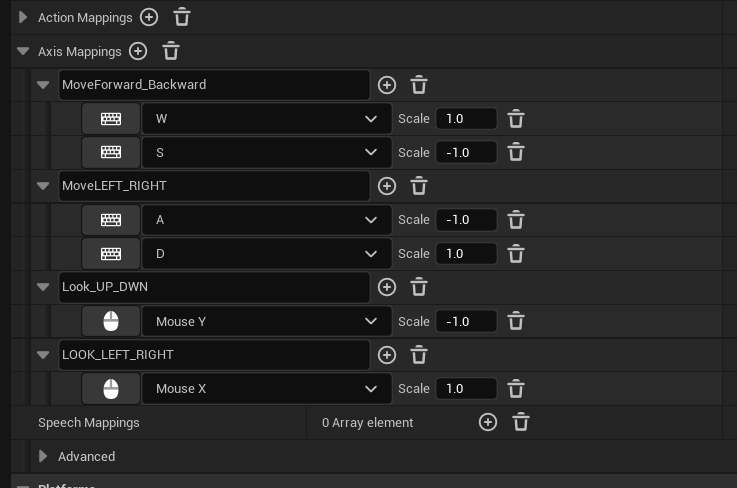
Task: Click the Scale field for the S key
Action: (x=466, y=152)
